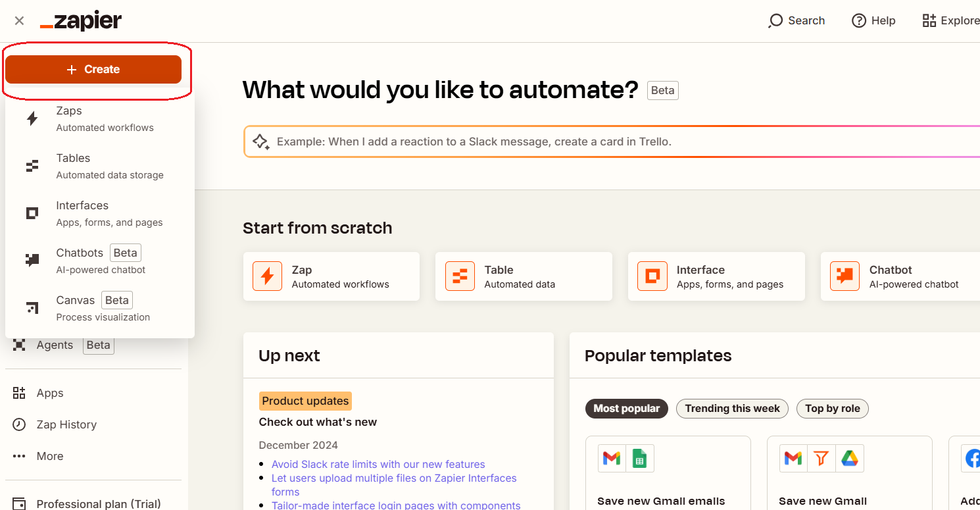Click the December 2024 date text
Viewport: 980px width, 510px height.
(299, 445)
